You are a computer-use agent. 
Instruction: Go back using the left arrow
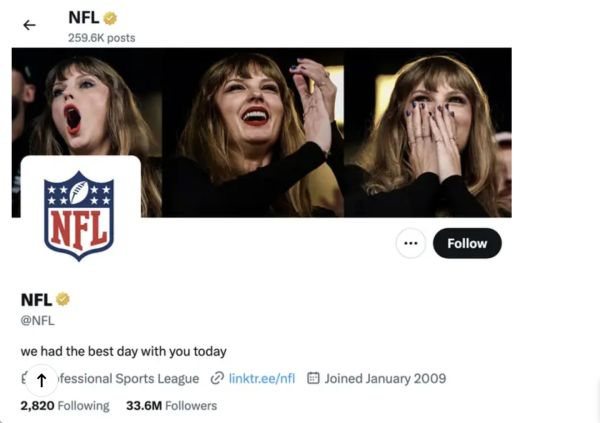pos(29,25)
